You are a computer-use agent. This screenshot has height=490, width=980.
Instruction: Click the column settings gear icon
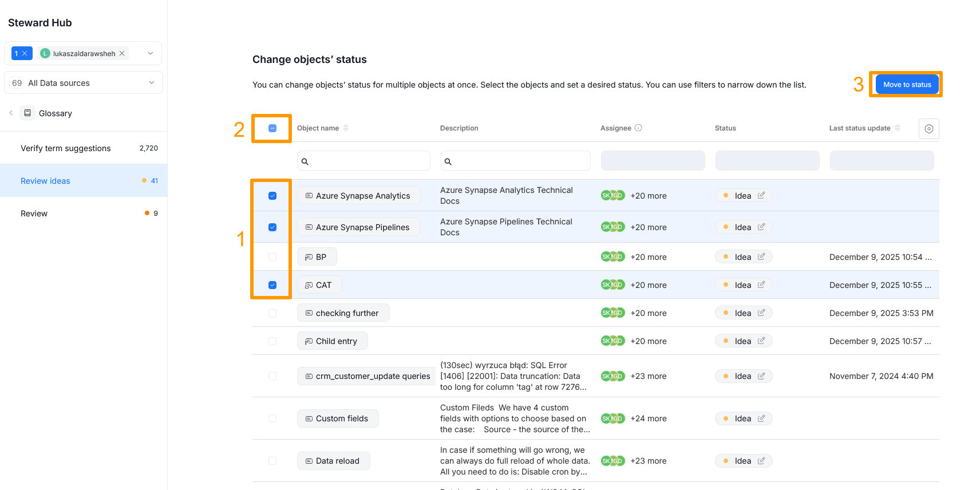[928, 129]
